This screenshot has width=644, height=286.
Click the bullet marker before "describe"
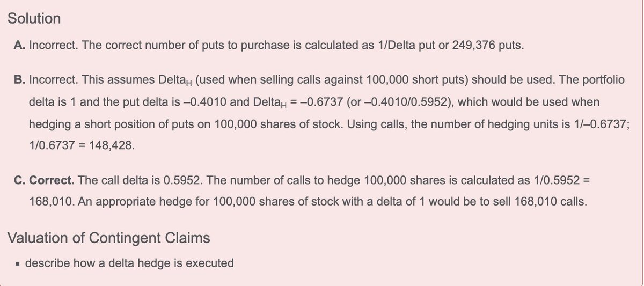[17, 264]
